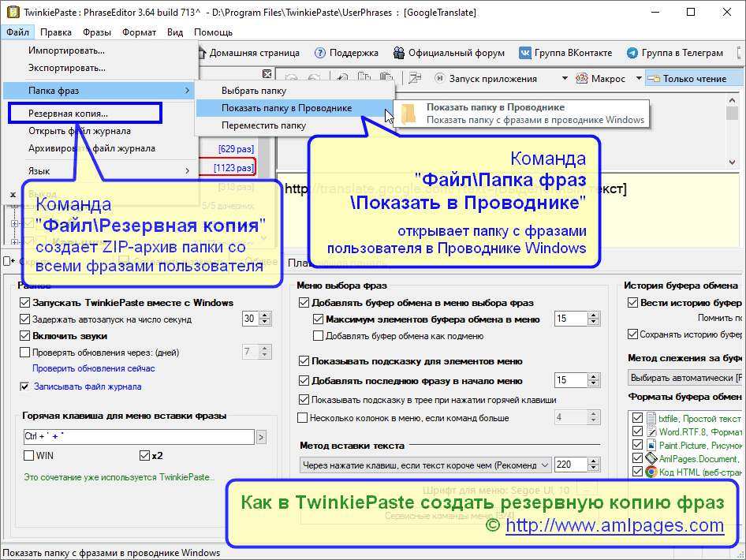
Task: Click the [629 раз] counter in phrase tree
Action: tap(236, 148)
